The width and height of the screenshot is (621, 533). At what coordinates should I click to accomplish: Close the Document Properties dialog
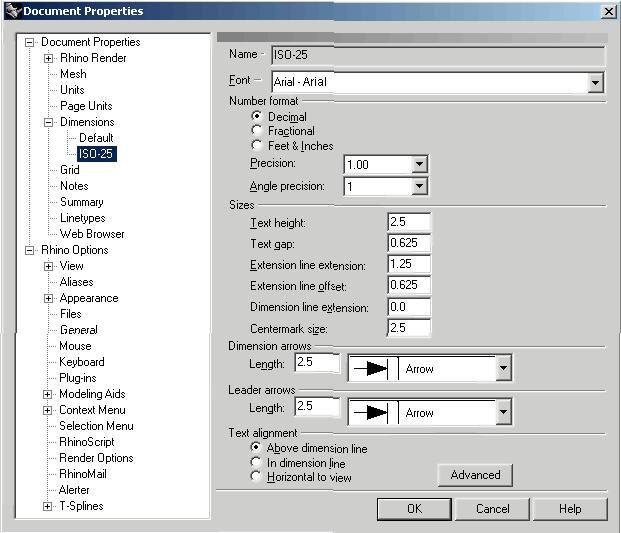(608, 11)
